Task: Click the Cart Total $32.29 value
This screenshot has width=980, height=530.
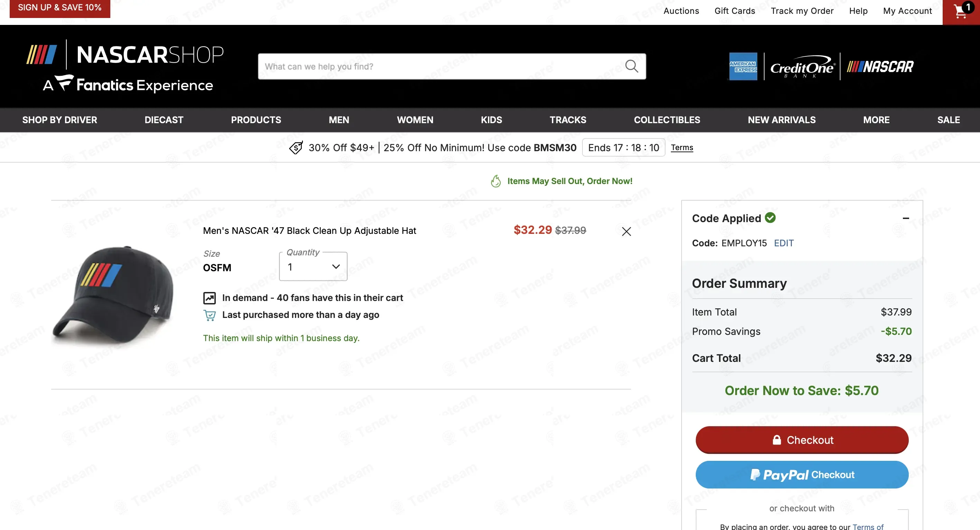Action: click(893, 358)
